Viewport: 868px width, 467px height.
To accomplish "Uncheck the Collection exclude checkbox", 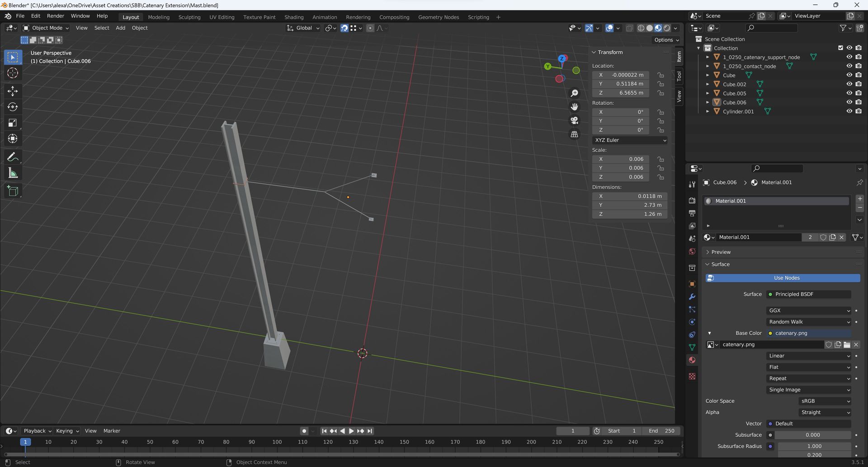I will [x=840, y=48].
